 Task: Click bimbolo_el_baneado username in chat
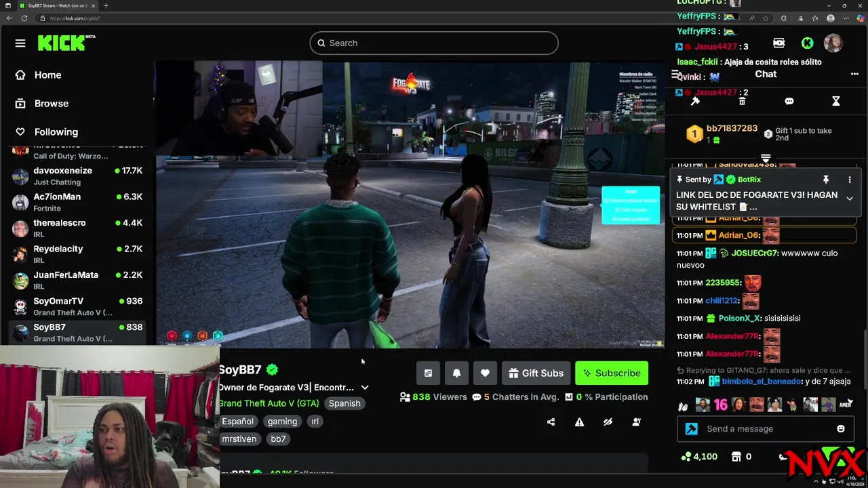tap(762, 382)
